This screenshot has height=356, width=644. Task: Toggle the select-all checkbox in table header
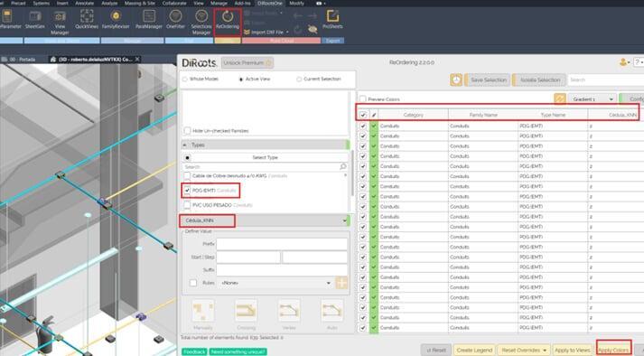point(363,115)
